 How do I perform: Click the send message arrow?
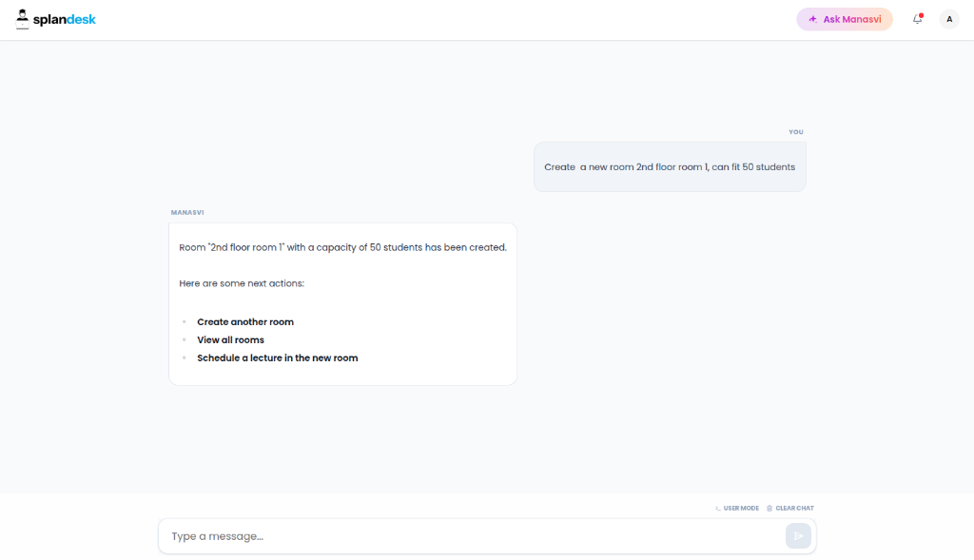pyautogui.click(x=798, y=536)
